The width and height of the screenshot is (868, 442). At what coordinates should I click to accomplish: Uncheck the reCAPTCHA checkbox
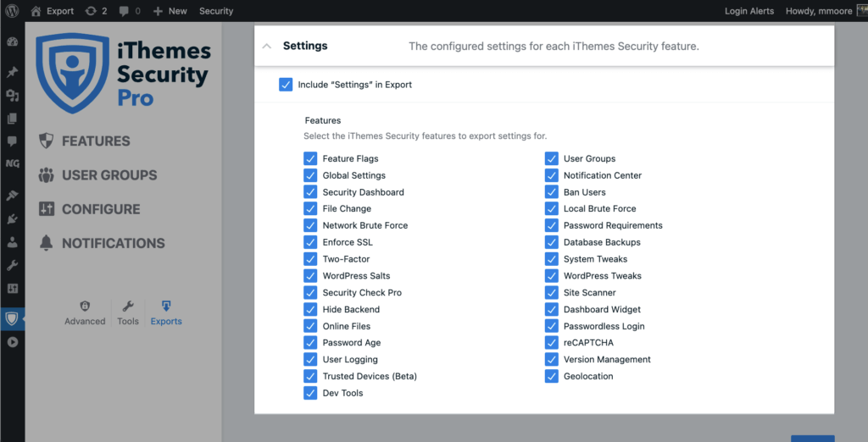(x=551, y=342)
